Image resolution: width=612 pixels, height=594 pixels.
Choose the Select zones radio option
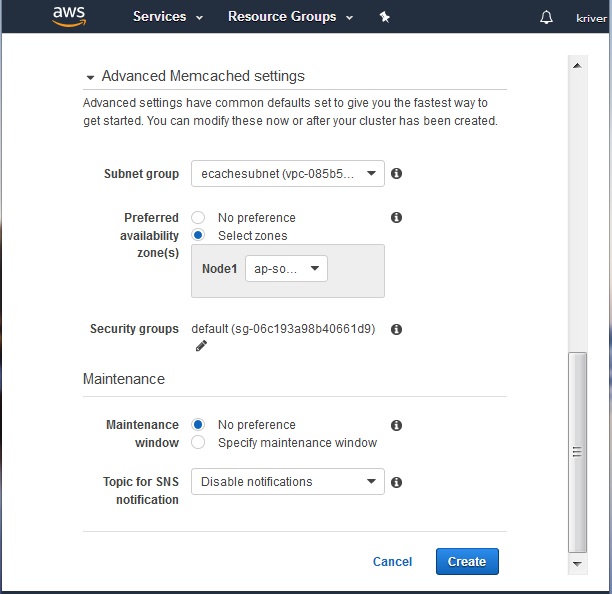point(198,236)
